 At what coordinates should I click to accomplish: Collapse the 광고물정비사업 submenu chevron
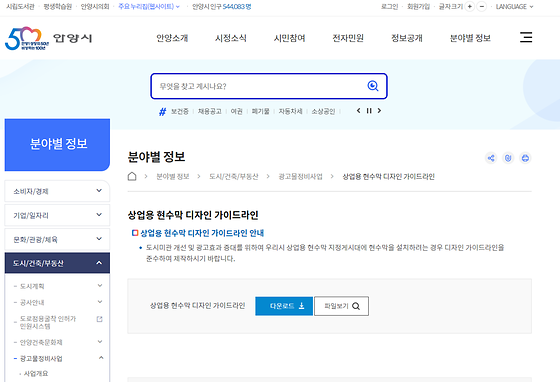point(101,358)
